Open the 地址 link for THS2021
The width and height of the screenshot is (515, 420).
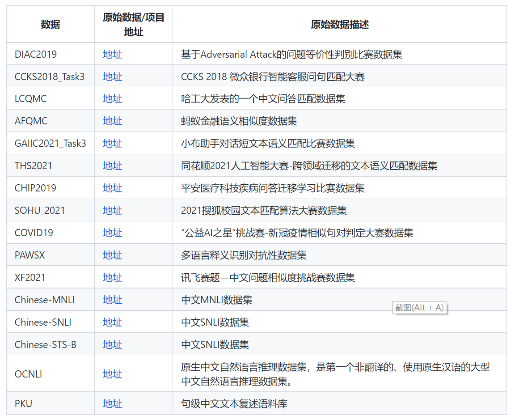(x=112, y=165)
